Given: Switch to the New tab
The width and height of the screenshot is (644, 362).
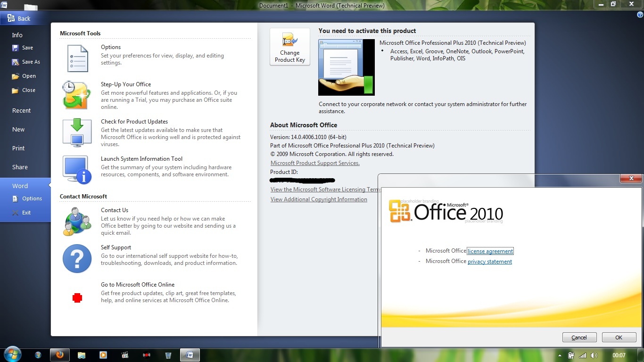Looking at the screenshot, I should [18, 129].
